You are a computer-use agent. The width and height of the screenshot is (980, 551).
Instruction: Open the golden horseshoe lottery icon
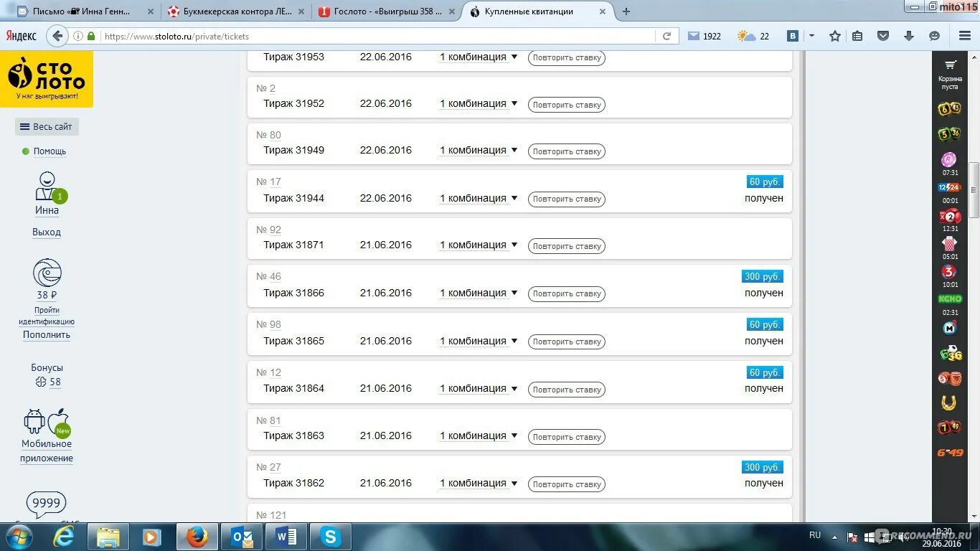coord(949,403)
